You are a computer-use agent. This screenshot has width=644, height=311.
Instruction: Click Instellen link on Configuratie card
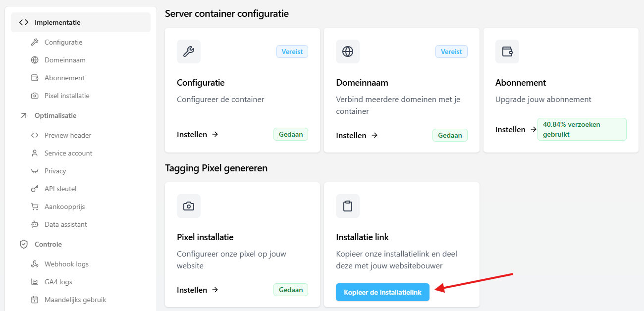pyautogui.click(x=197, y=134)
